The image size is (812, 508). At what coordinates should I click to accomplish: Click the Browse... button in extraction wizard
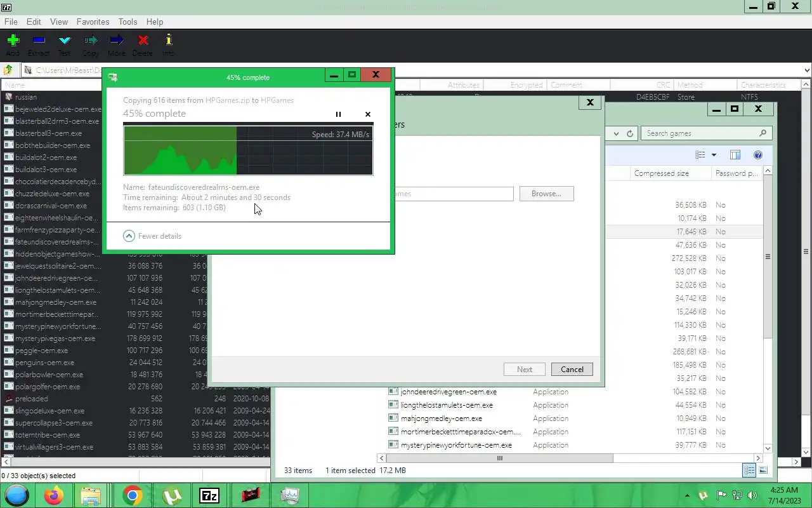[546, 194]
